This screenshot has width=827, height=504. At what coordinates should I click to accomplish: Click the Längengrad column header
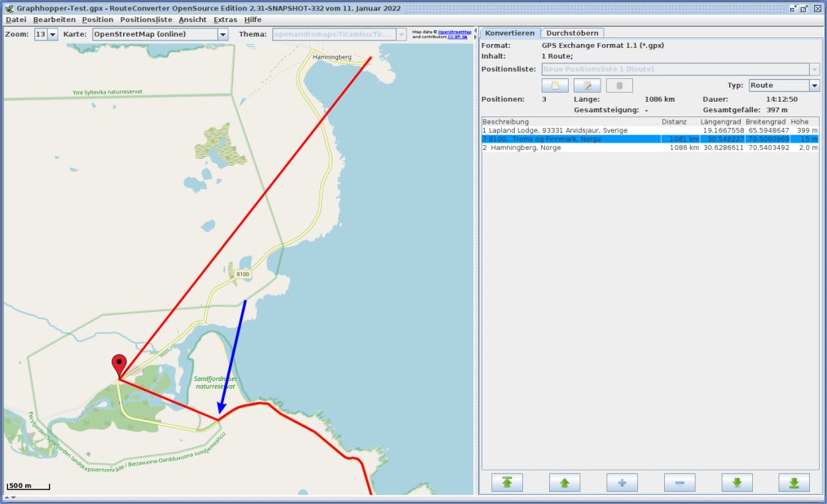(720, 122)
